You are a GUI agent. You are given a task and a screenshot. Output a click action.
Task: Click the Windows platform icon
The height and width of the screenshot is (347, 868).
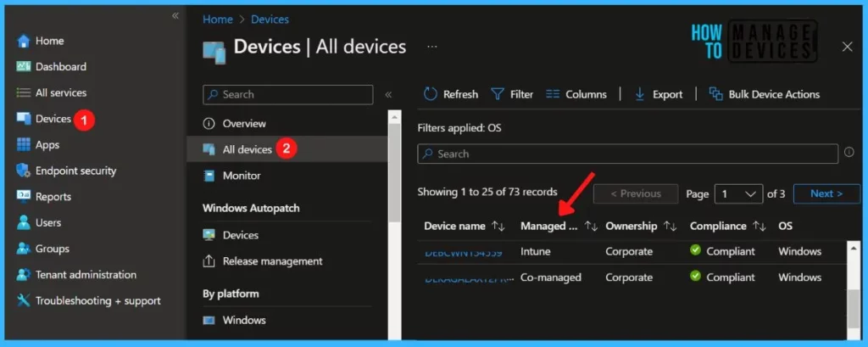[x=209, y=321]
